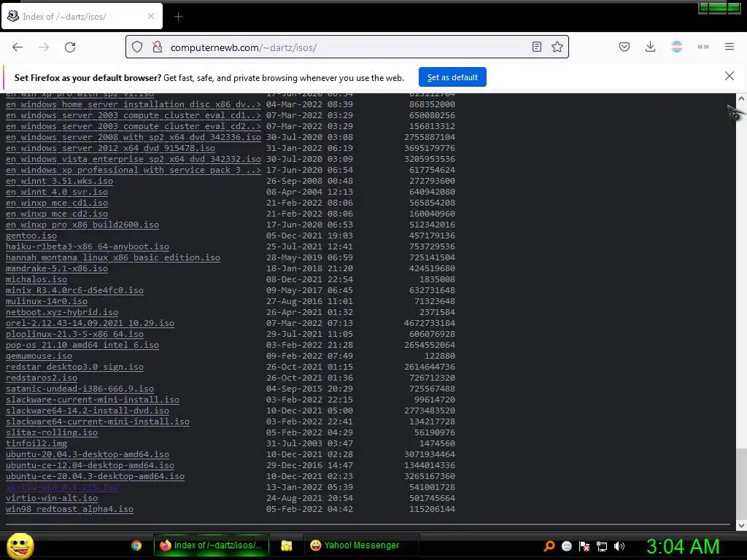
Task: Open the tracking protection shield icon
Action: click(x=137, y=47)
